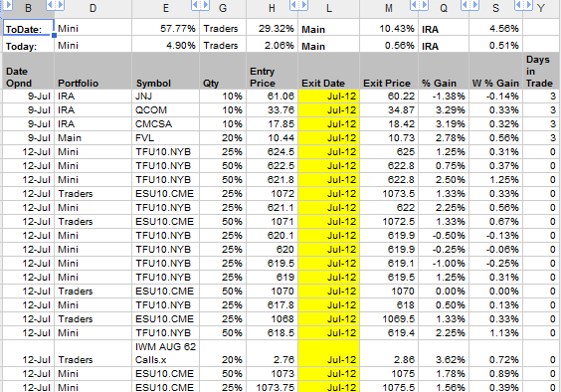
Task: Click the 624.5 entry price cell
Action: 272,152
